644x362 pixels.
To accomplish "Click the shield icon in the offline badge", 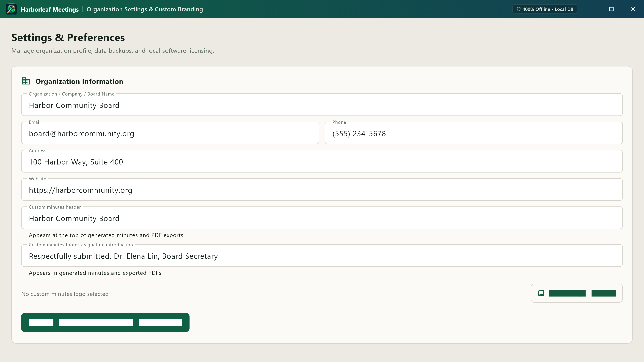I will pos(518,9).
